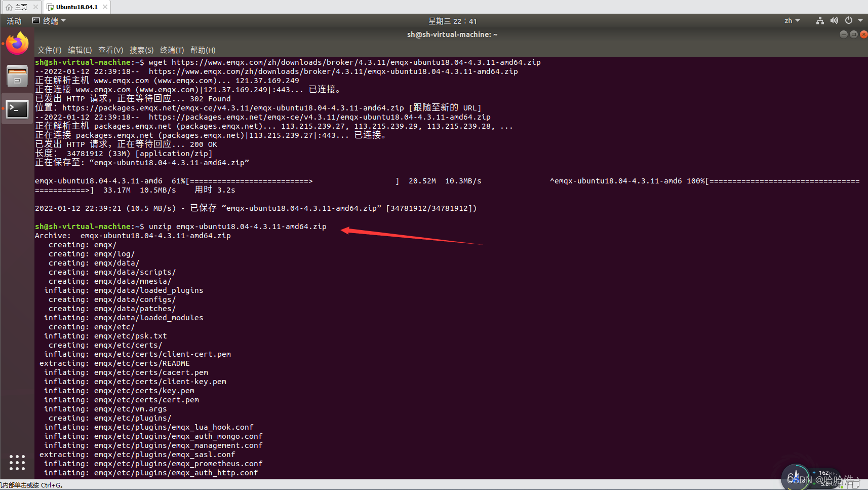Screen dimensions: 868x490
Task: Show applications grid in the dock
Action: [x=17, y=462]
